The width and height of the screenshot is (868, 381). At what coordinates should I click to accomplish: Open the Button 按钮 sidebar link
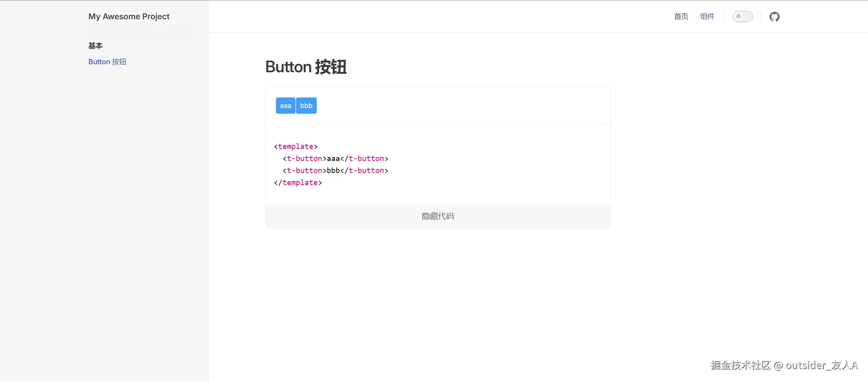[107, 61]
